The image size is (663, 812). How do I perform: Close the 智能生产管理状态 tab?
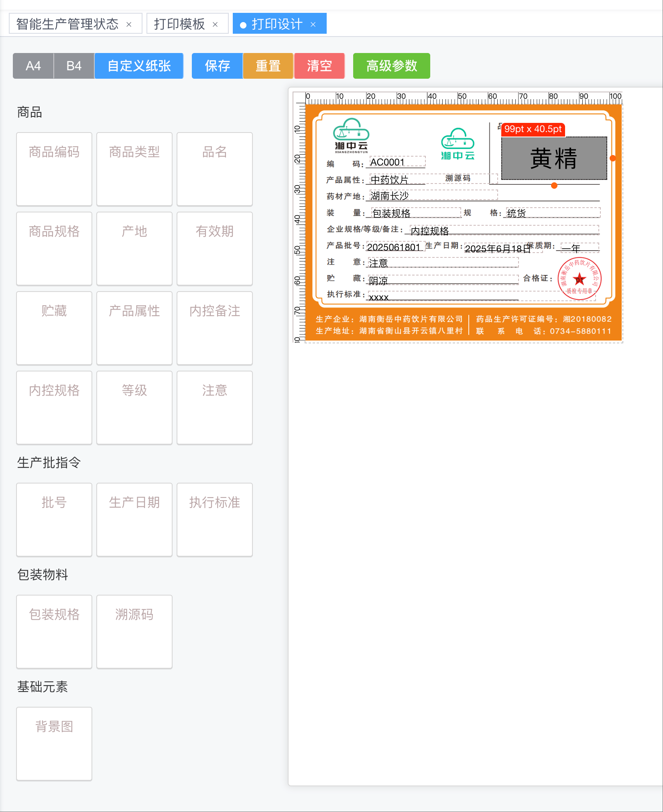129,24
